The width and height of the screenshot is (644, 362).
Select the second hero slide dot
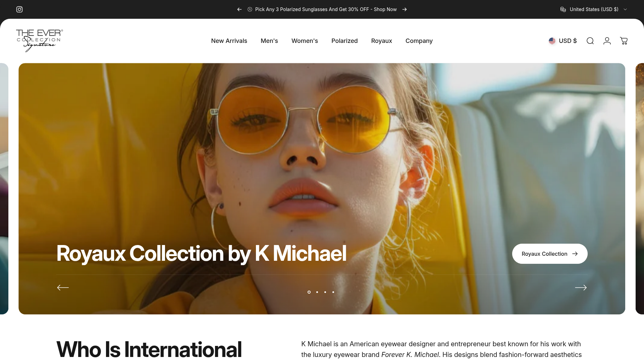tap(317, 292)
